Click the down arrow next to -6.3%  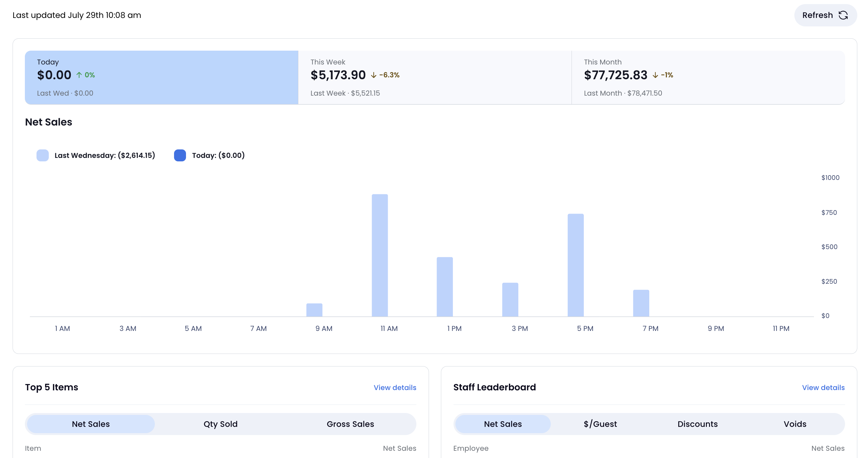point(373,75)
